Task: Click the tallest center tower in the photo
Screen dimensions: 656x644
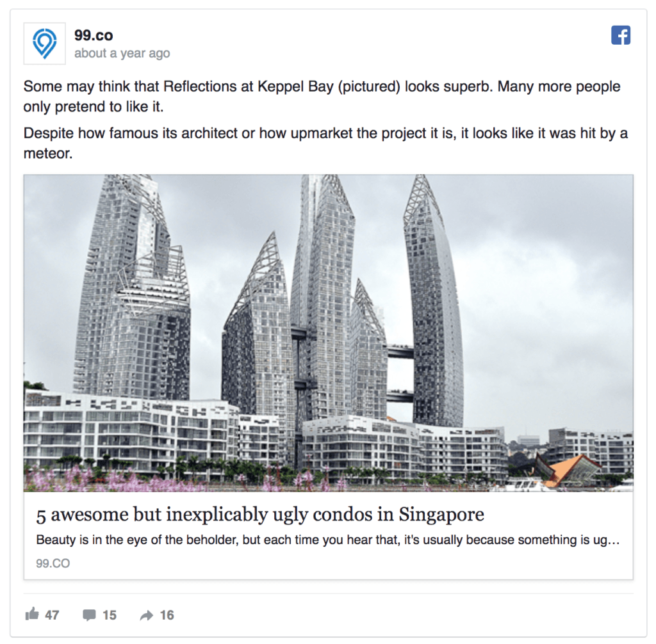Action: [x=322, y=293]
